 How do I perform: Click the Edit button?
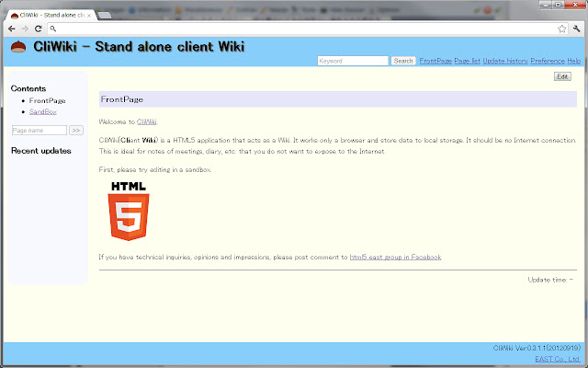[562, 76]
